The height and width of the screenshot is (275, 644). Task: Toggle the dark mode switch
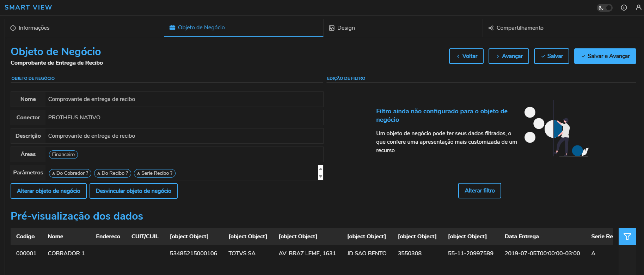point(605,8)
